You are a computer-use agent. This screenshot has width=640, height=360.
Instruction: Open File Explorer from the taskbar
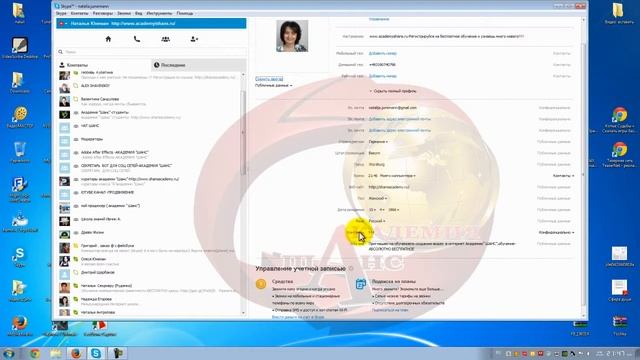pyautogui.click(x=56, y=353)
